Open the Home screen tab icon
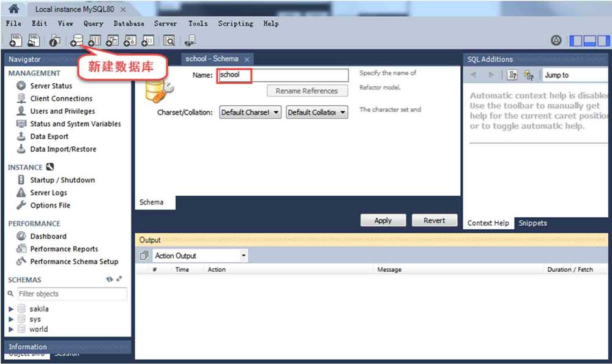This screenshot has width=612, height=364. 13,9
